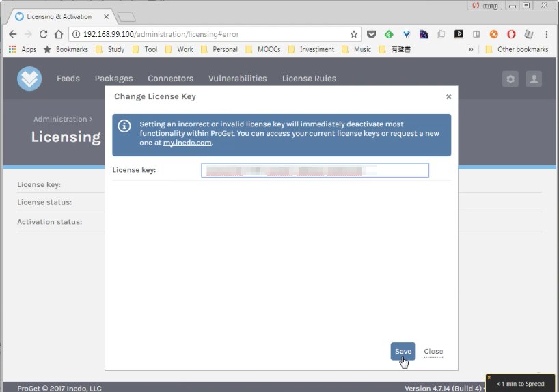Click 'Version 4.7.14 (Build 4)' footer text
Screen dimensions: 559x392
tap(443, 388)
